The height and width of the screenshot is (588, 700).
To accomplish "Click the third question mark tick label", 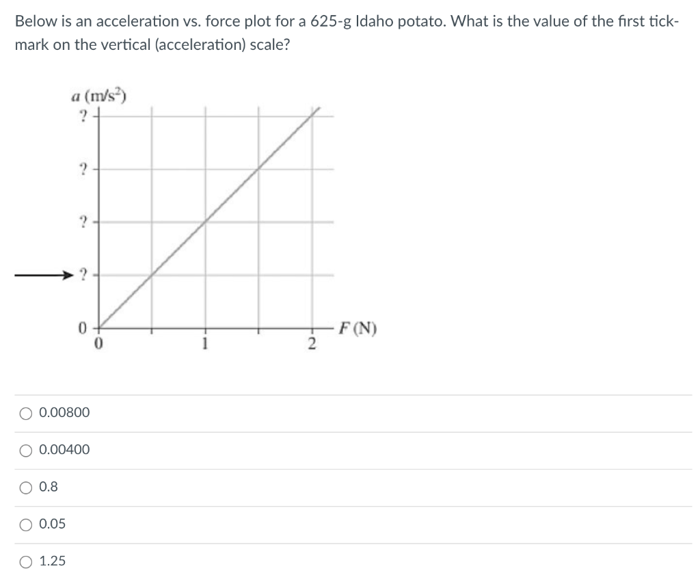I will tap(83, 220).
